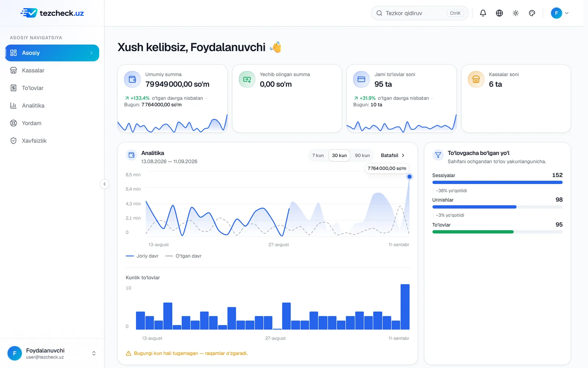Viewport: 588px width, 368px height.
Task: Toggle light theme sun icon
Action: (x=516, y=13)
